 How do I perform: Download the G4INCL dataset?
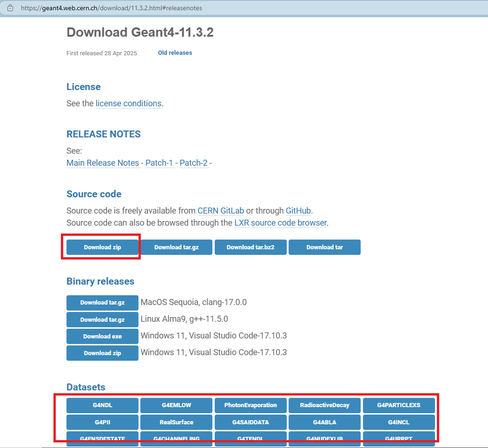click(x=399, y=422)
